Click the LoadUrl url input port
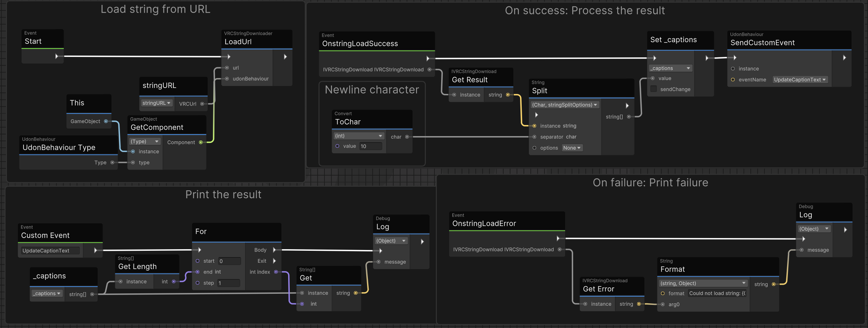868x328 pixels. coord(227,68)
